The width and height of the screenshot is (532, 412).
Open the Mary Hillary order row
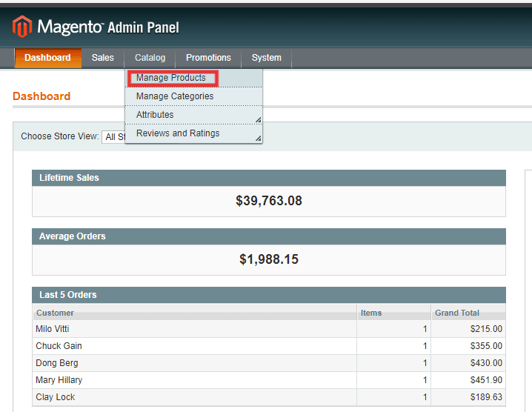(x=269, y=380)
